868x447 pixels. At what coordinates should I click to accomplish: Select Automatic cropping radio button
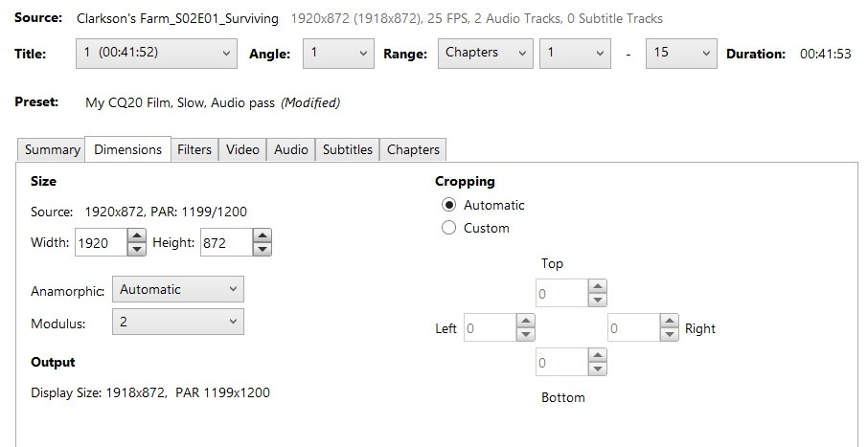[x=448, y=205]
